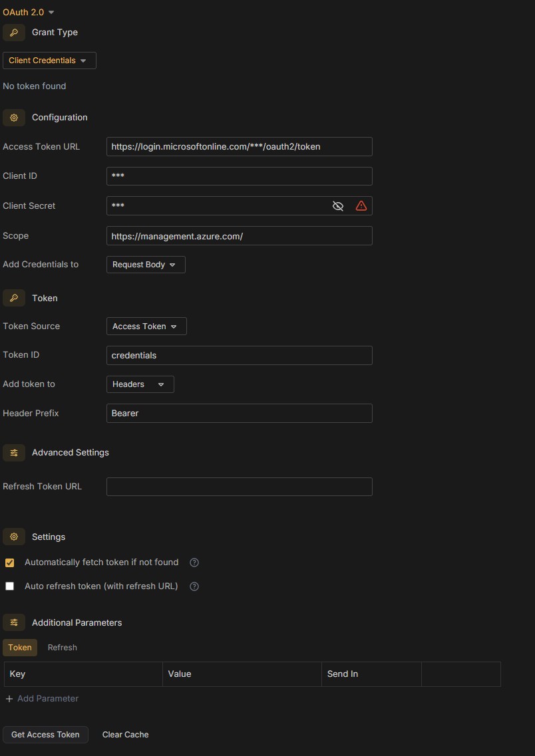Click the sliders icon beside Additional Parameters
The width and height of the screenshot is (535, 756).
[14, 622]
